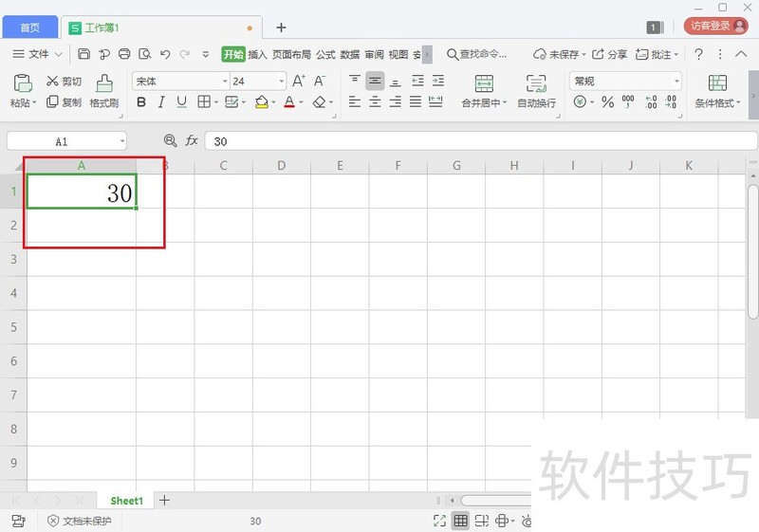Decrease font size with A- icon
Screen dimensions: 759x532
[320, 81]
